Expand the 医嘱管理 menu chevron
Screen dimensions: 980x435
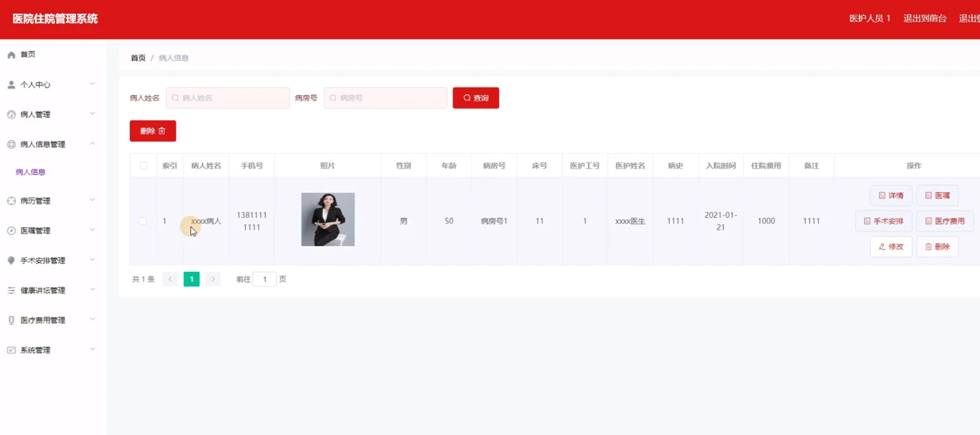tap(92, 230)
